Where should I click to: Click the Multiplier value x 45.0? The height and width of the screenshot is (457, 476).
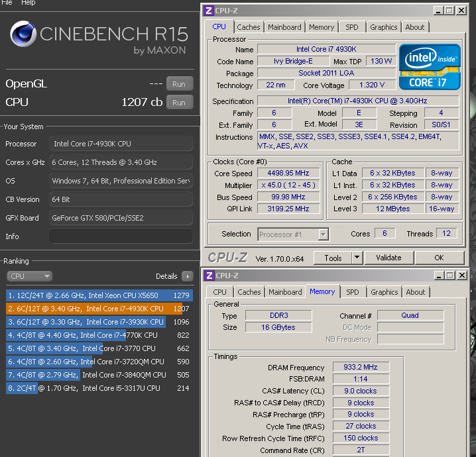click(288, 185)
